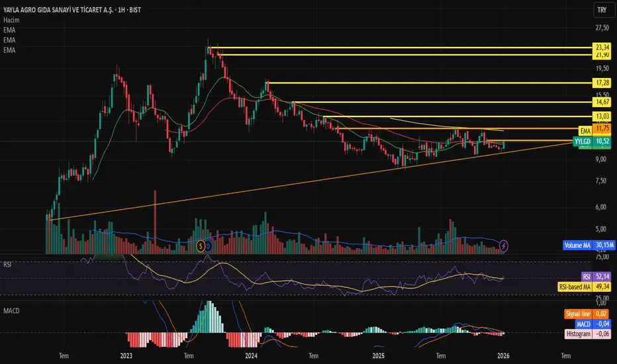The image size is (617, 364).
Task: Click the 14,67 yellow price label
Action: (602, 102)
